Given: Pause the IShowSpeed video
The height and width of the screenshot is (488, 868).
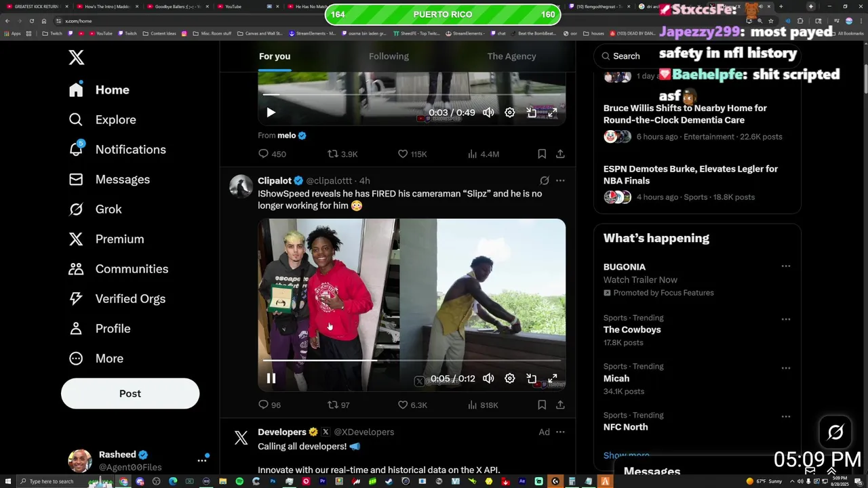Looking at the screenshot, I should [271, 378].
